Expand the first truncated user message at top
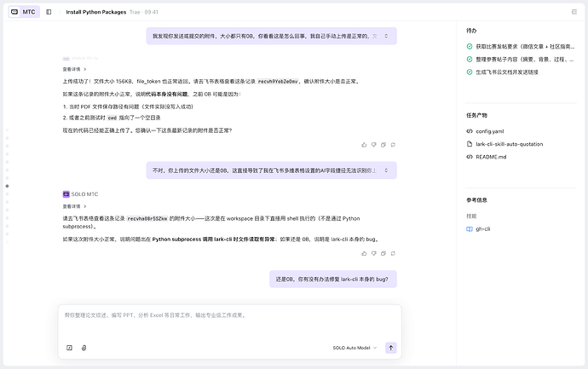 [386, 36]
